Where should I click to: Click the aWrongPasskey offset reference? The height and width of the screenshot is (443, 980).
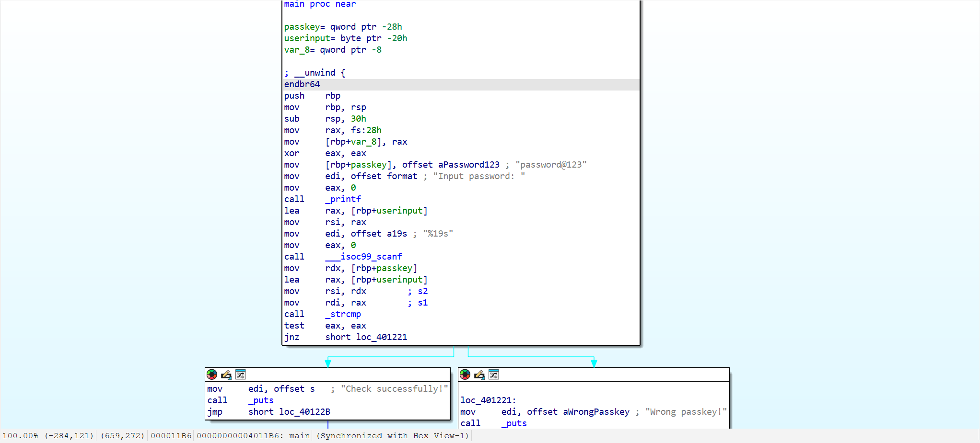point(596,412)
